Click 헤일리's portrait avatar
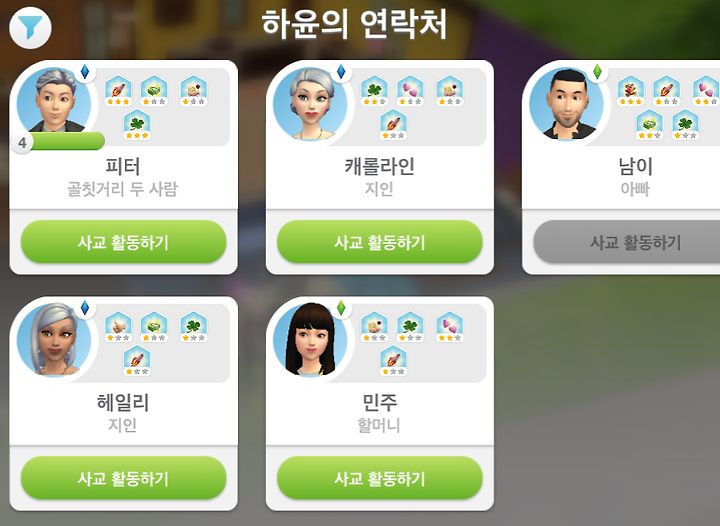 (x=54, y=340)
